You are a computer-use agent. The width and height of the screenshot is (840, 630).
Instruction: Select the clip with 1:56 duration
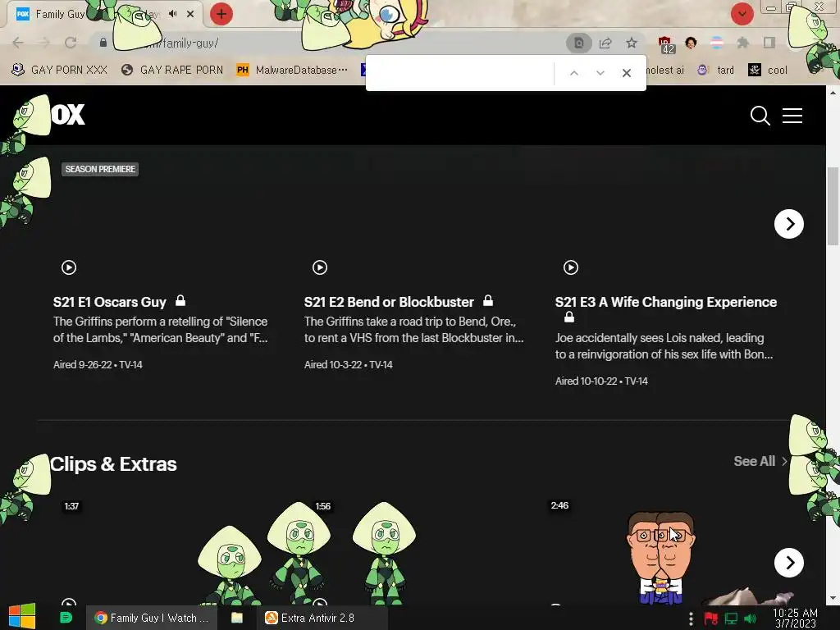click(322, 505)
